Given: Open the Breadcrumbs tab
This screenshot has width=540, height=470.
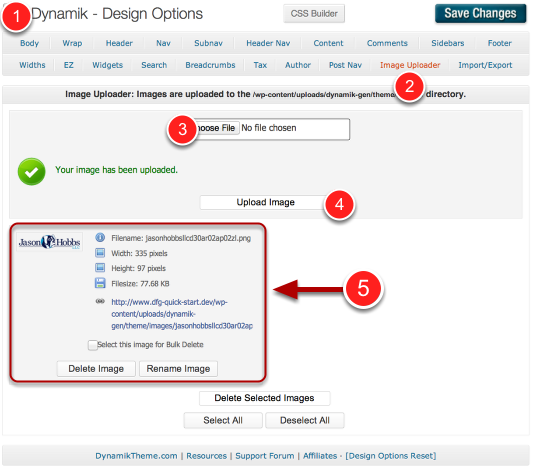Looking at the screenshot, I should pyautogui.click(x=211, y=65).
